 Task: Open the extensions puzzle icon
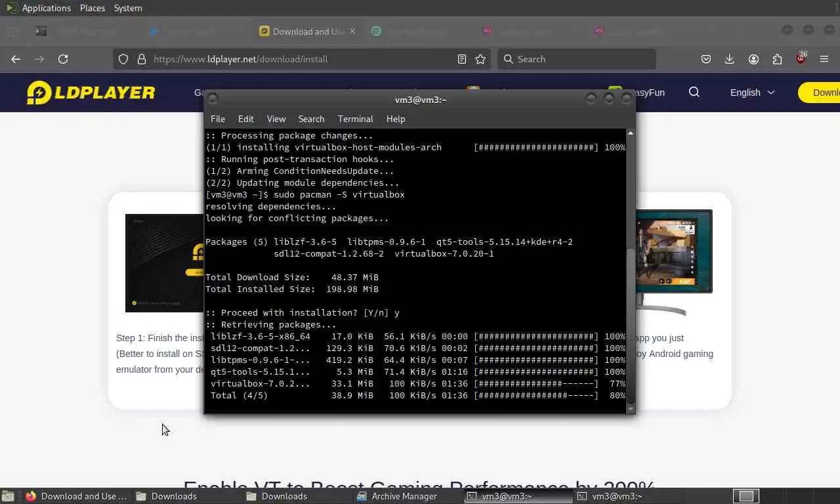click(x=777, y=59)
